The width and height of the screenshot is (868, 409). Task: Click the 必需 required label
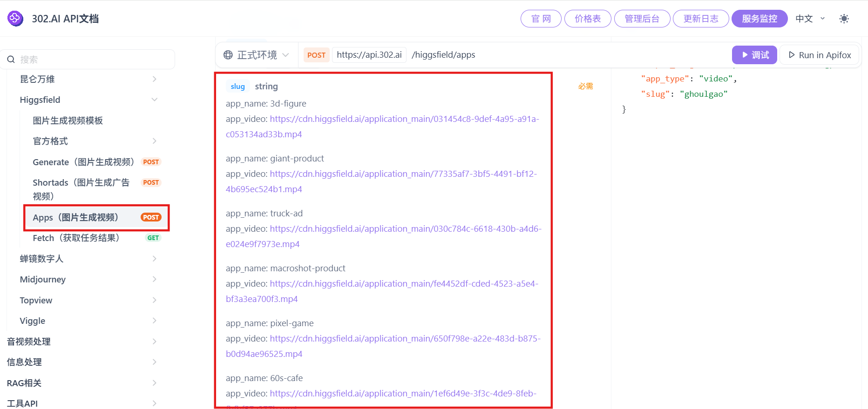585,86
